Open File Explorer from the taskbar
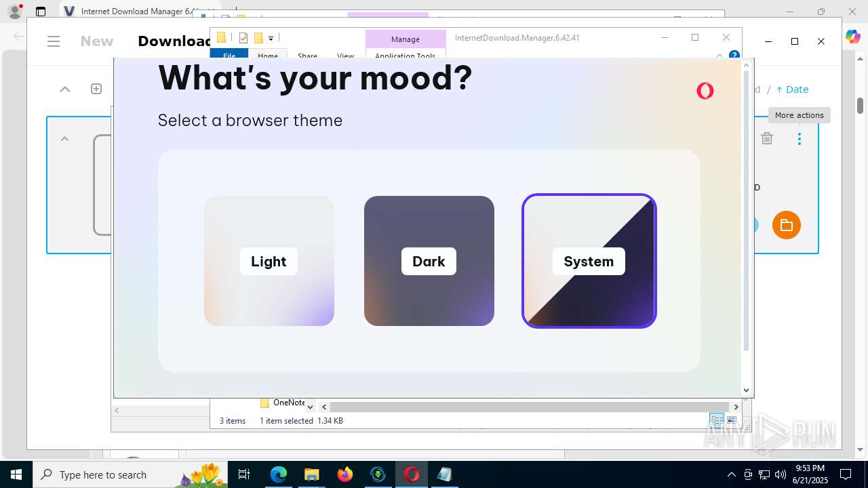The image size is (868, 488). tap(311, 474)
